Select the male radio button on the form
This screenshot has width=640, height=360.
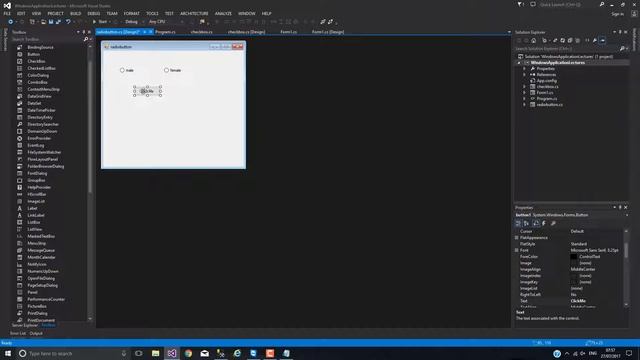[127, 70]
